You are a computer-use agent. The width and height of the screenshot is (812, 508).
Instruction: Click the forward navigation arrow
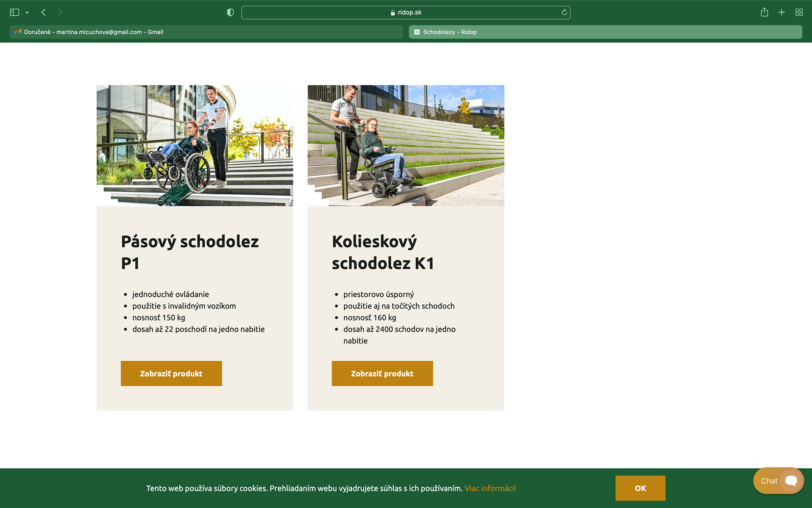[x=60, y=12]
